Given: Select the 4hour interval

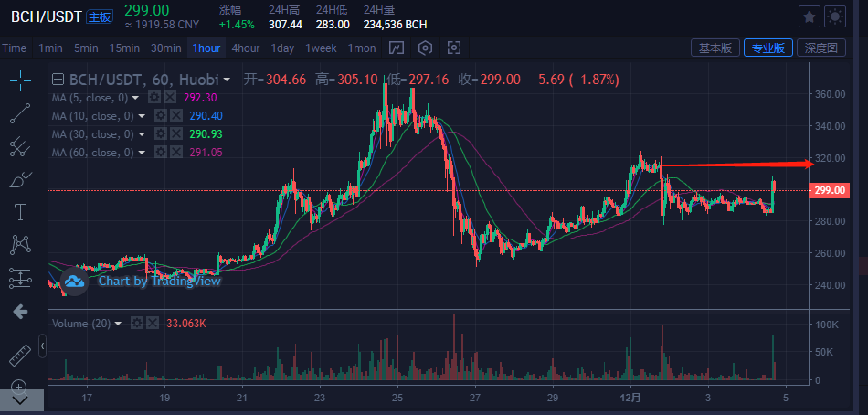Looking at the screenshot, I should (245, 48).
